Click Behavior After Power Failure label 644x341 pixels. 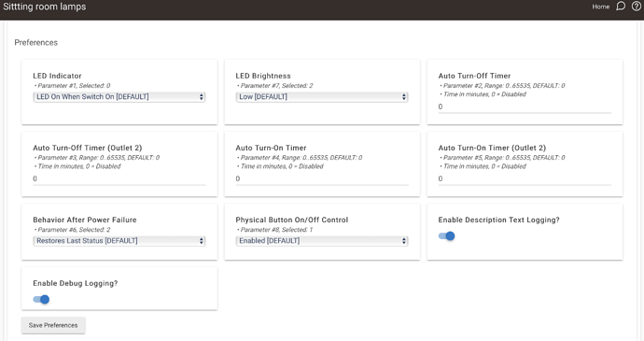[85, 220]
